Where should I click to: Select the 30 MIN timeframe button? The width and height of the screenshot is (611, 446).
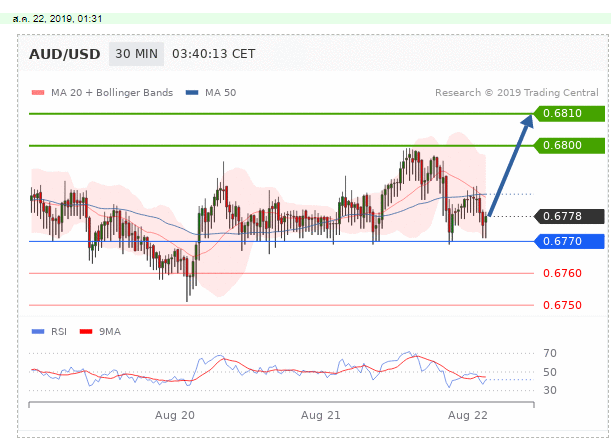click(x=136, y=54)
